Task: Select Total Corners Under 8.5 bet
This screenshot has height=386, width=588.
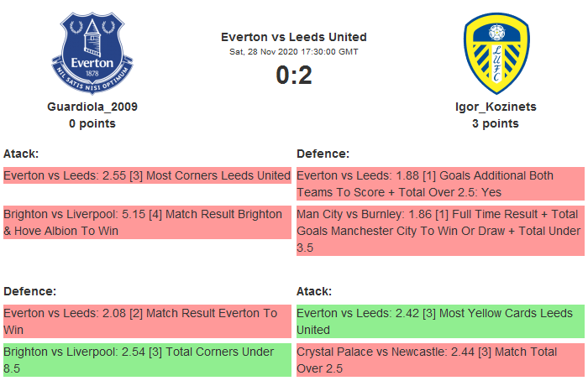Action: [147, 359]
